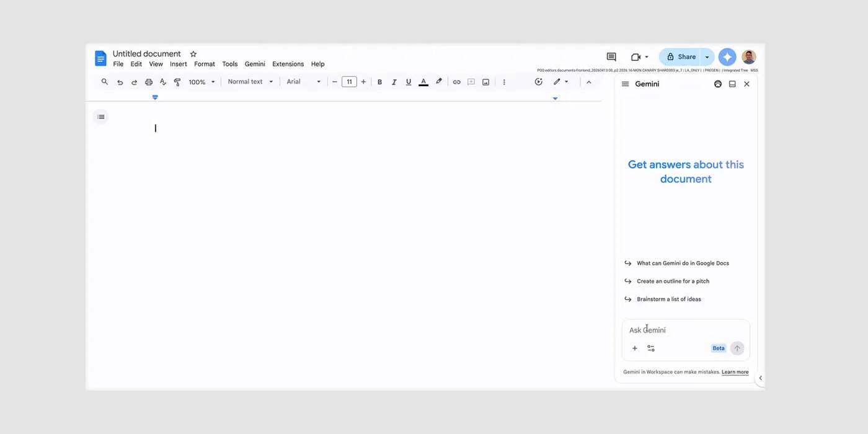
Task: Add a comment from toolbar
Action: pos(471,82)
